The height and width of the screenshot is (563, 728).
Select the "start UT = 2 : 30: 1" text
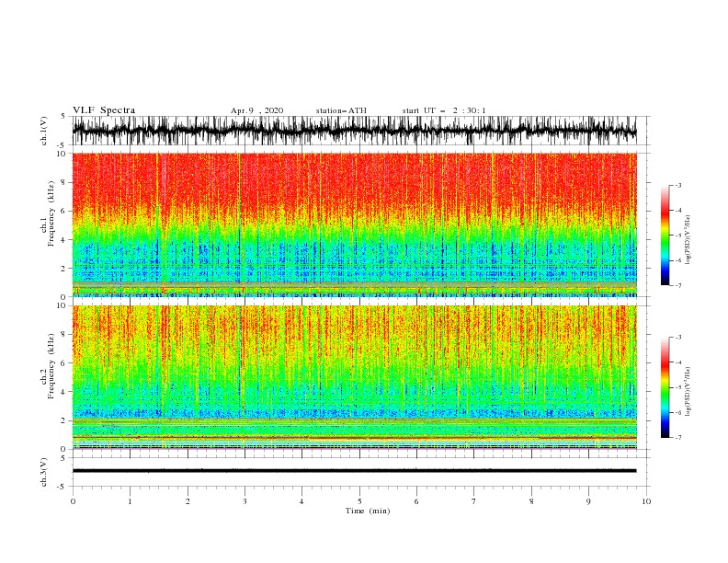444,110
